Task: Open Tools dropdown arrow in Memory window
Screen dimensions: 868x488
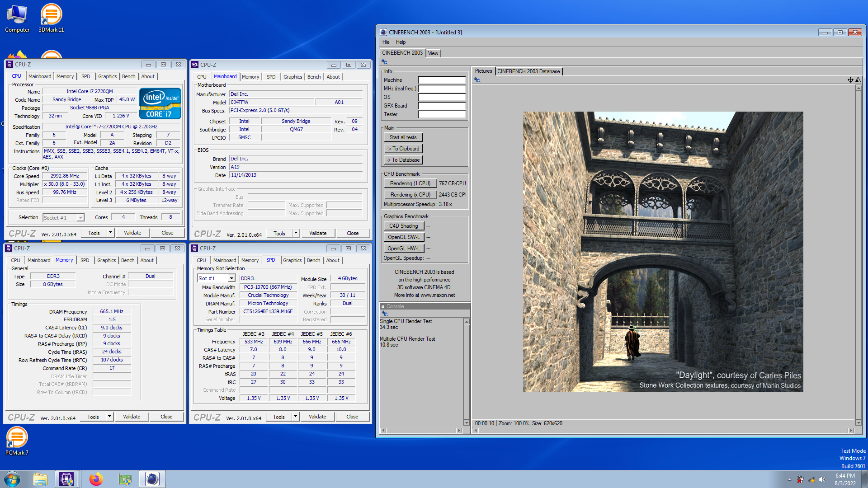Action: tap(109, 417)
